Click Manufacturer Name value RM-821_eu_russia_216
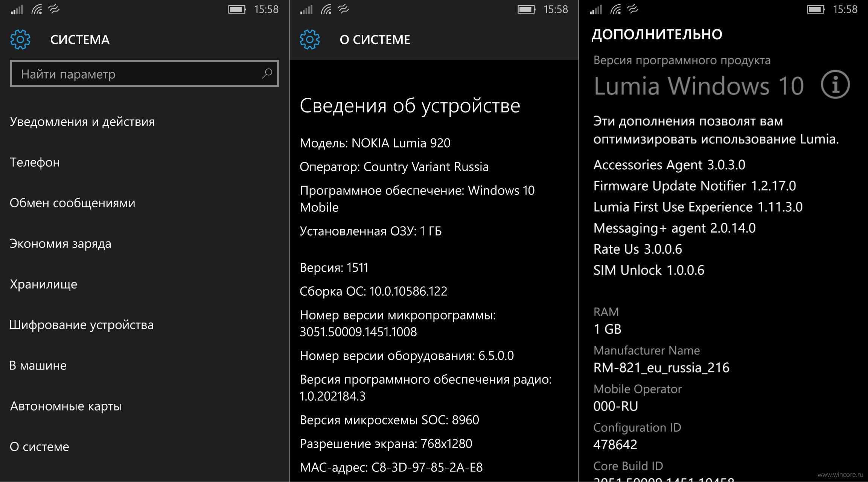The height and width of the screenshot is (482, 868). click(661, 368)
